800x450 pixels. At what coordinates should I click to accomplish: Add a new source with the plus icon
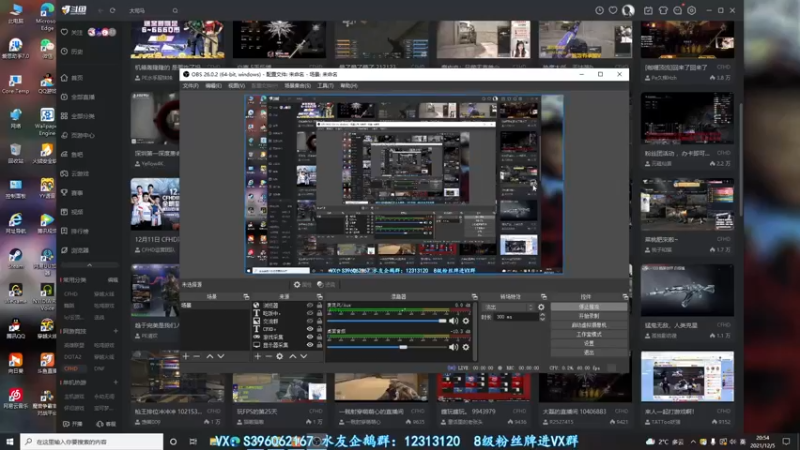[258, 356]
